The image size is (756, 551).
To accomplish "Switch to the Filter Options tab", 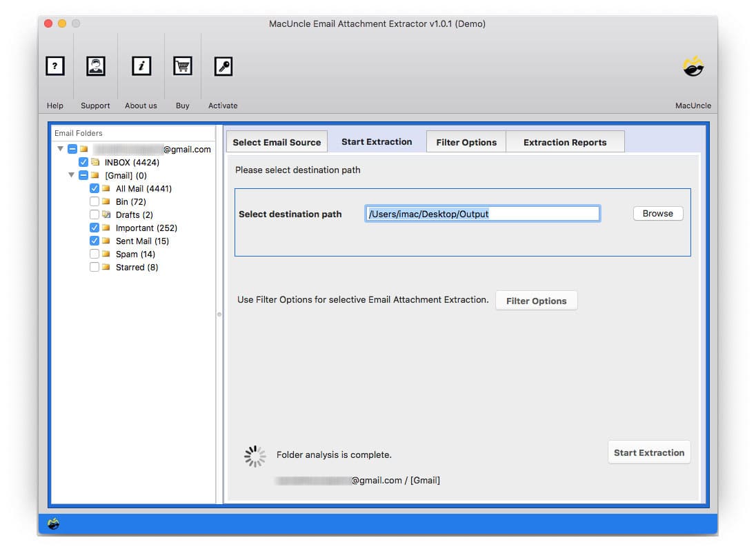I will pyautogui.click(x=466, y=141).
